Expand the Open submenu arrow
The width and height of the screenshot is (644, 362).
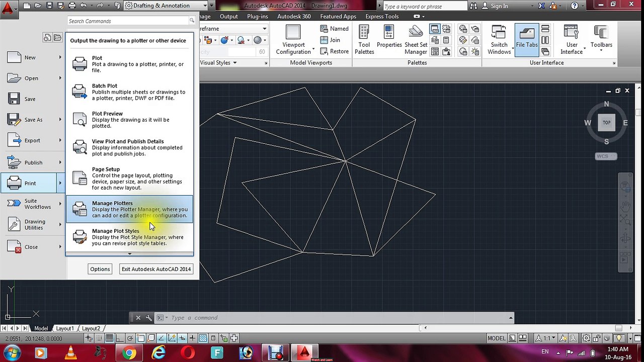pyautogui.click(x=60, y=78)
